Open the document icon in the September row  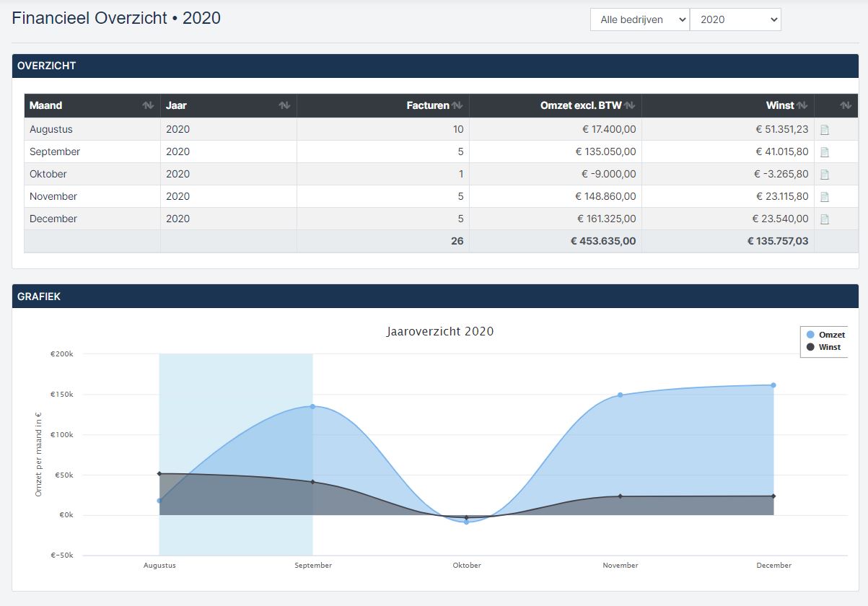[825, 152]
